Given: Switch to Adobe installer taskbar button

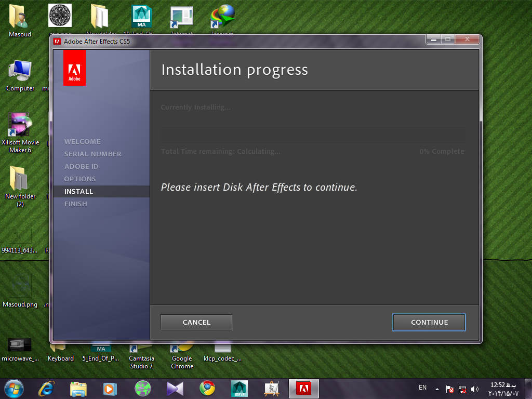Looking at the screenshot, I should pyautogui.click(x=303, y=389).
